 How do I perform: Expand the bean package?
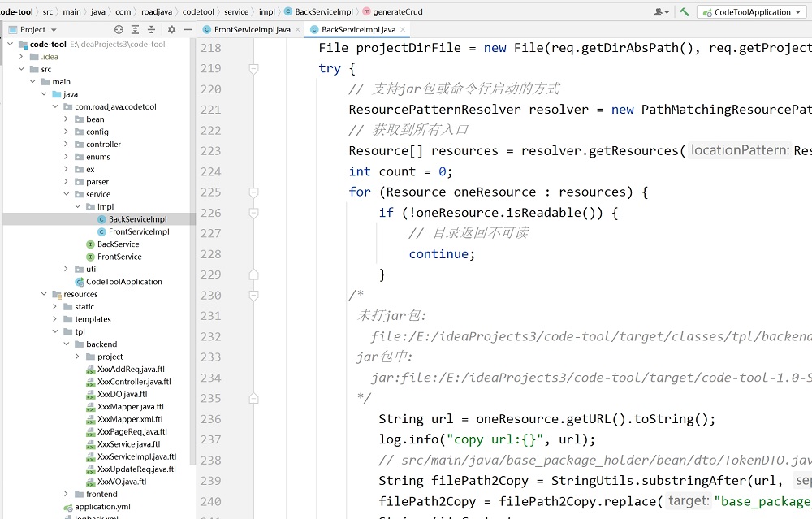tap(66, 119)
